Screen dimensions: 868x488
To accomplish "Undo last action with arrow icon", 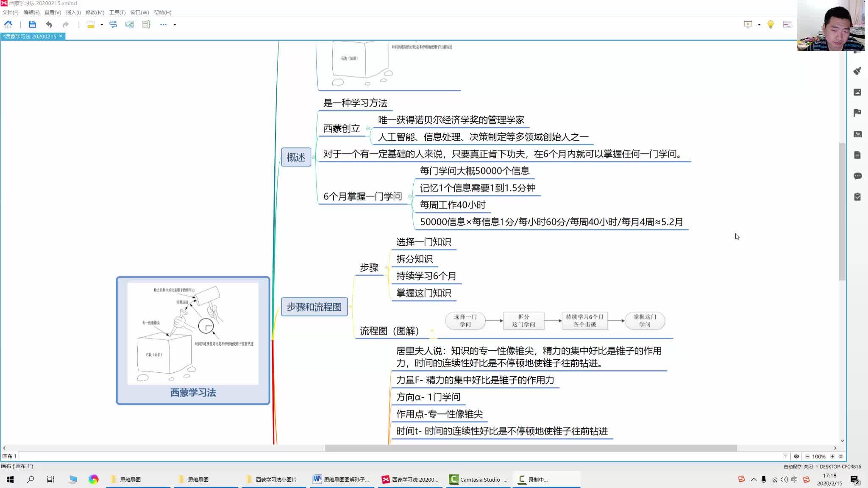I will (x=49, y=25).
